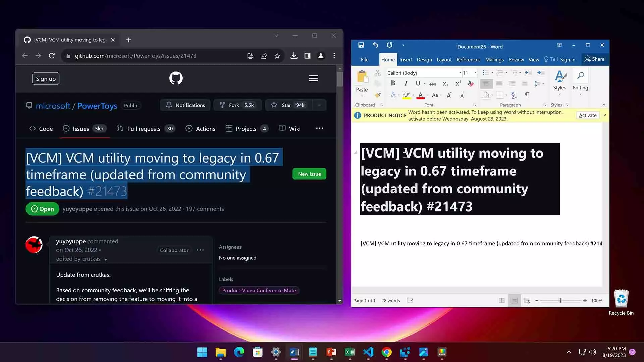Open the Calibri (Body) font name dropdown

pyautogui.click(x=460, y=73)
